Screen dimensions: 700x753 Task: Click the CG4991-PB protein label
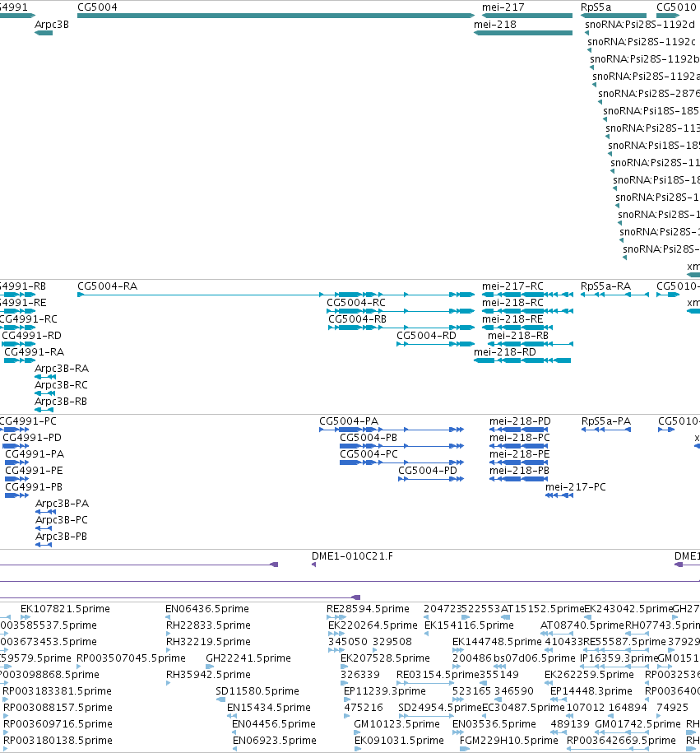(x=34, y=486)
